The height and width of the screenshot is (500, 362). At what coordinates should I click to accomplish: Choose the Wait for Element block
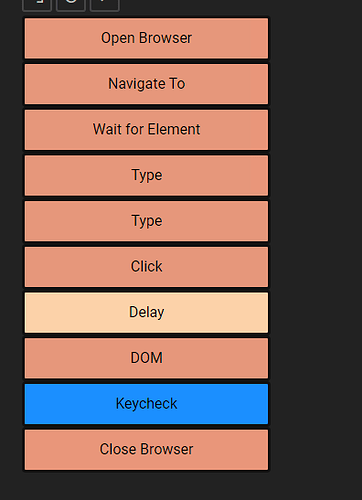click(146, 130)
